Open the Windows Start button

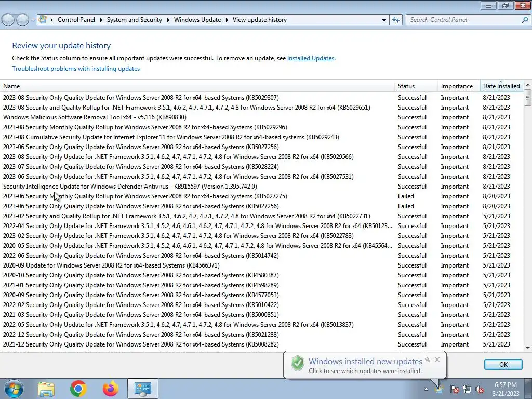click(x=14, y=389)
